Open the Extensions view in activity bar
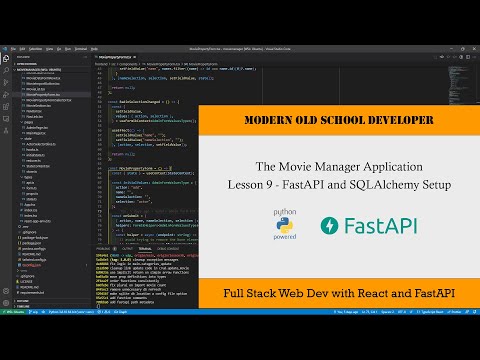 [6, 107]
